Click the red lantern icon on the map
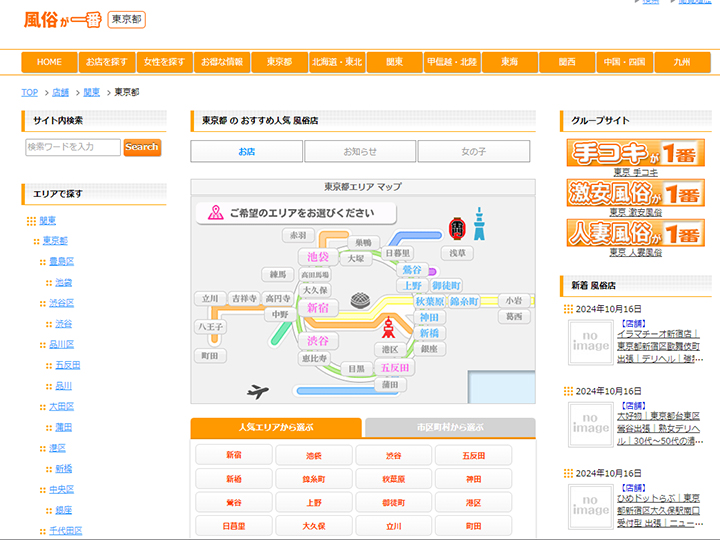The width and height of the screenshot is (720, 540). click(457, 228)
